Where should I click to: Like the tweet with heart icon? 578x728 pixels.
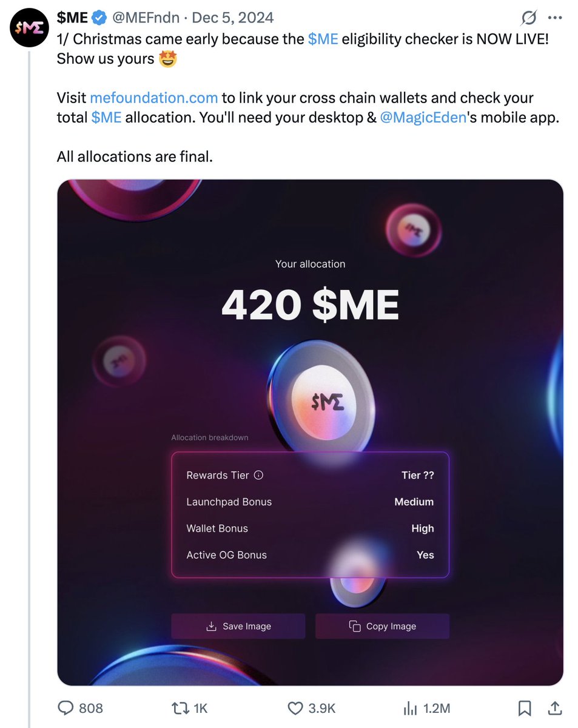(x=295, y=708)
